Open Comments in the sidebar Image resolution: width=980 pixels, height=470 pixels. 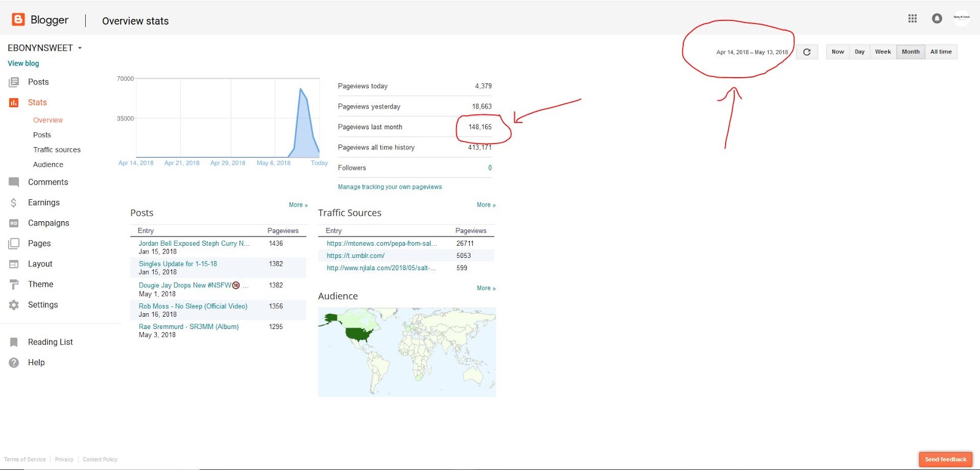(48, 182)
